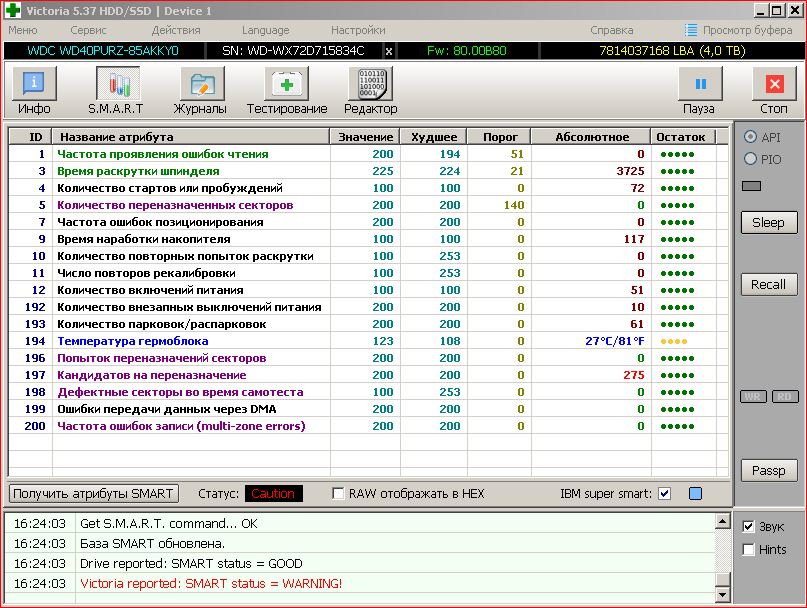Select row Ошибки передачи данных через DMA
The width and height of the screenshot is (807, 608).
click(x=368, y=409)
